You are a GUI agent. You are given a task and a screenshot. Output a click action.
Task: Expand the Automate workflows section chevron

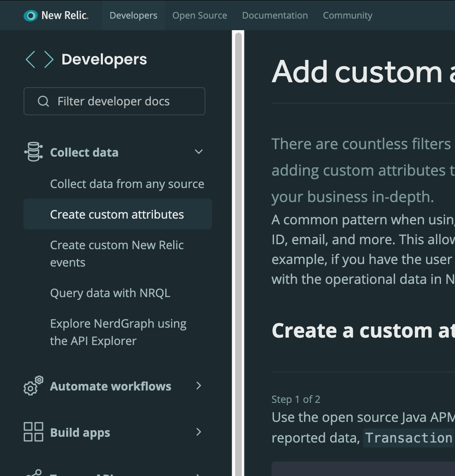point(199,386)
